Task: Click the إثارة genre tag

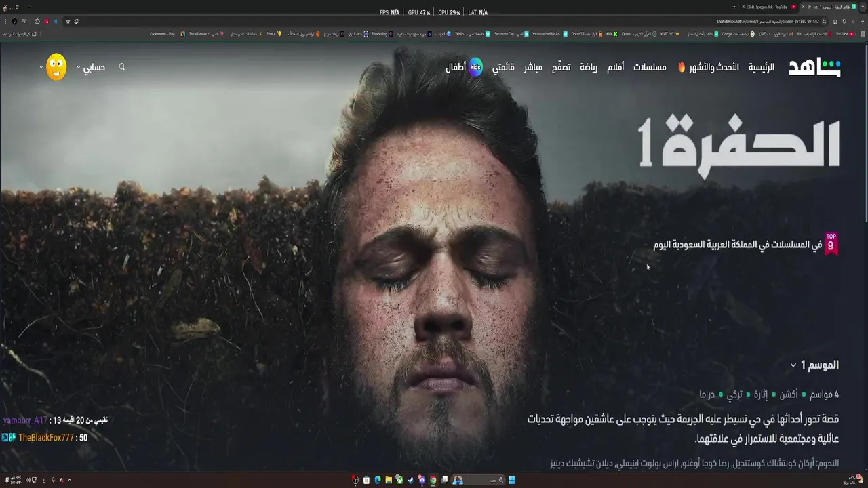Action: (761, 394)
